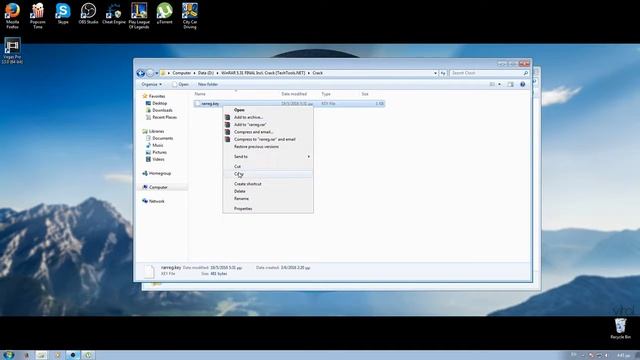
Task: Choose Add to "rarreg.rar" menu entry
Action: 268,125
